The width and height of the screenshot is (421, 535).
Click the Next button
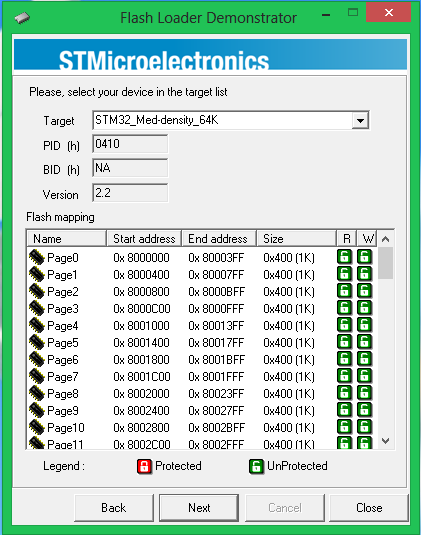[199, 508]
